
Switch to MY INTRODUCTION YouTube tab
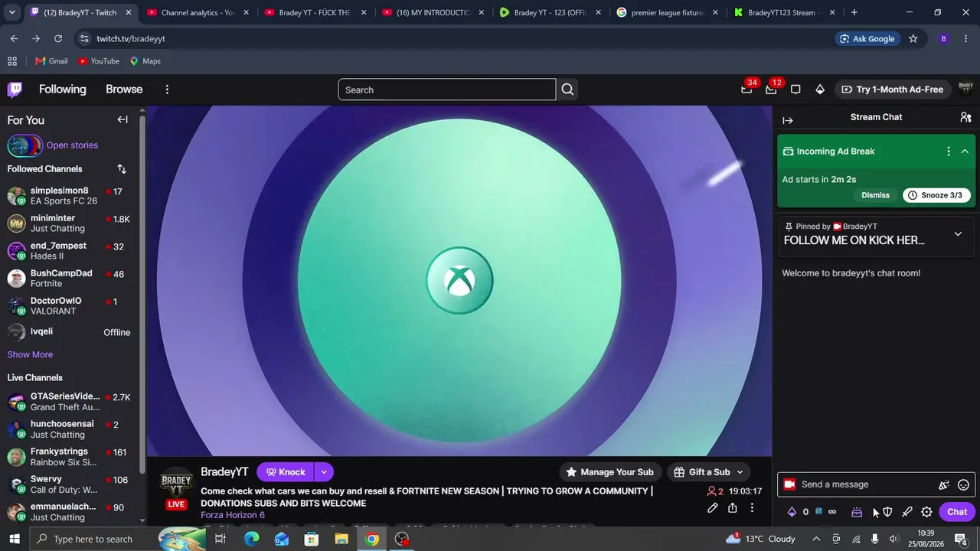(x=431, y=12)
